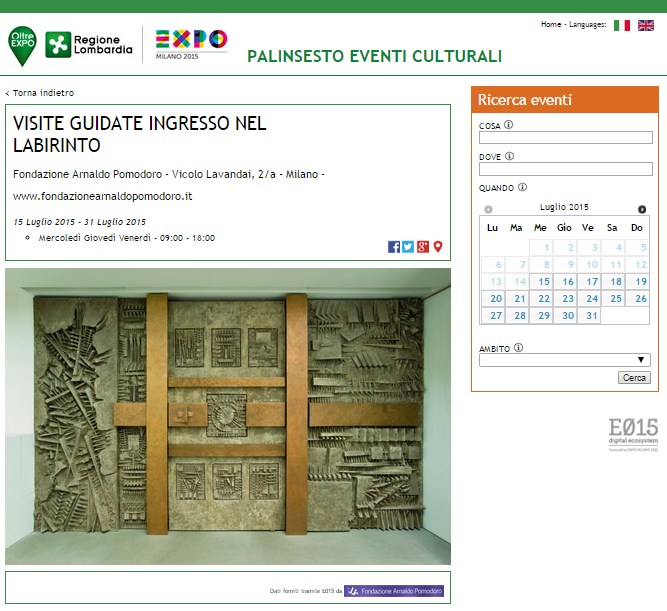The width and height of the screenshot is (667, 611).
Task: Focus the DOVE text field
Action: coord(565,169)
